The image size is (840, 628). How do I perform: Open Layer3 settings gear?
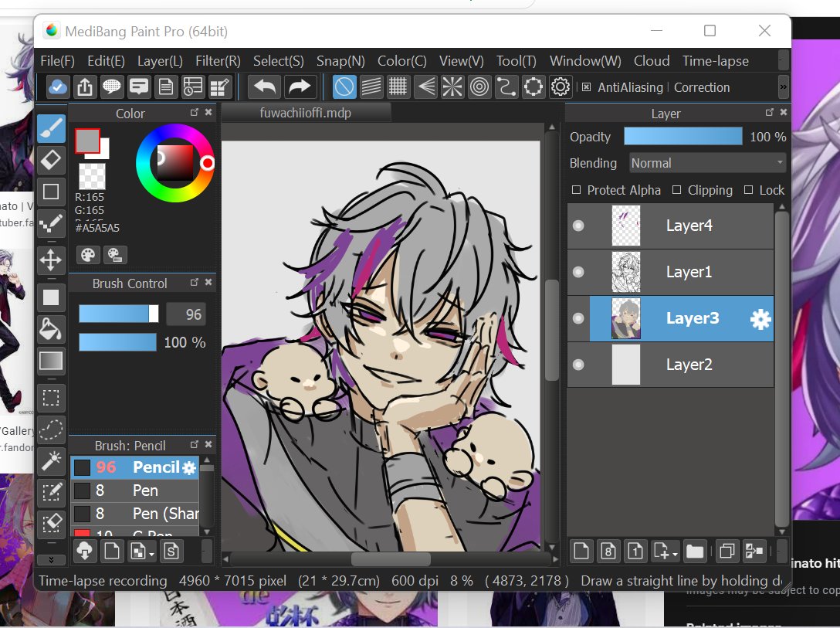click(x=760, y=319)
